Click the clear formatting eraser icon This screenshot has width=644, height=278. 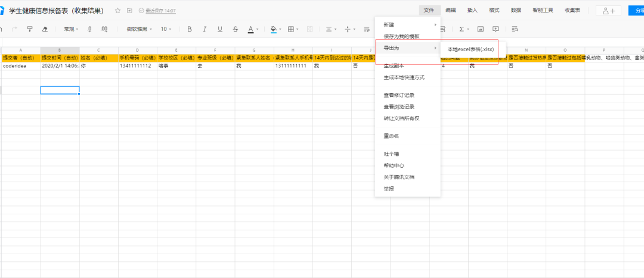[x=45, y=29]
